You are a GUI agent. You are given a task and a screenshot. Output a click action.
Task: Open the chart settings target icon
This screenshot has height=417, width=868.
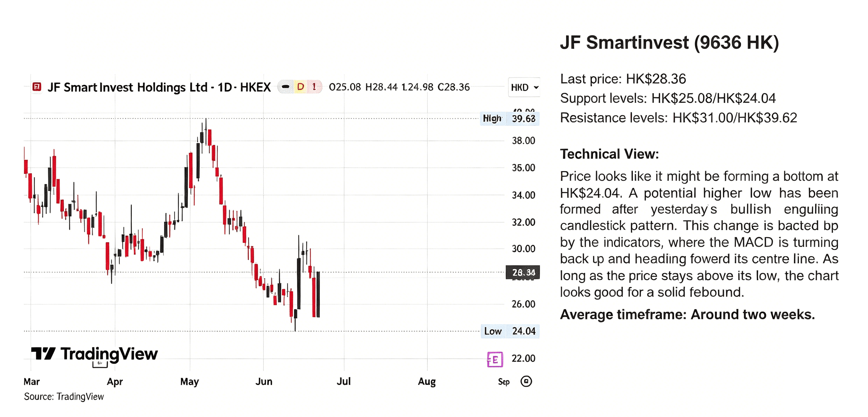point(526,381)
